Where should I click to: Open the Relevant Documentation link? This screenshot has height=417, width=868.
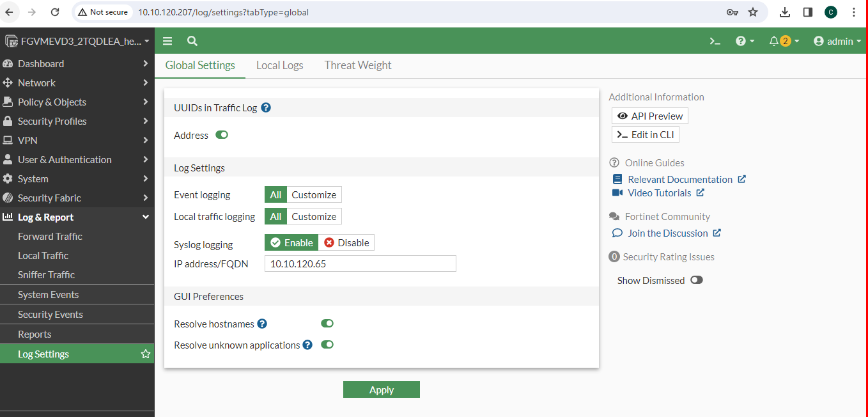click(x=679, y=180)
